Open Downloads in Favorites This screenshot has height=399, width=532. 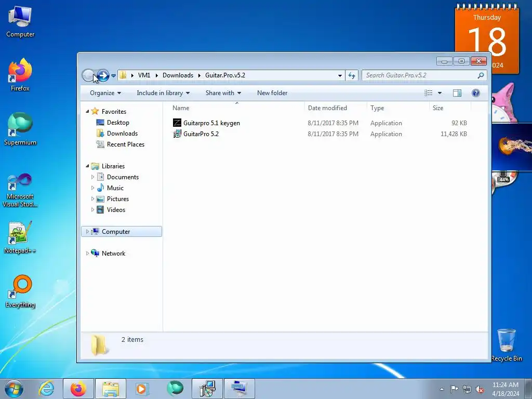point(122,134)
